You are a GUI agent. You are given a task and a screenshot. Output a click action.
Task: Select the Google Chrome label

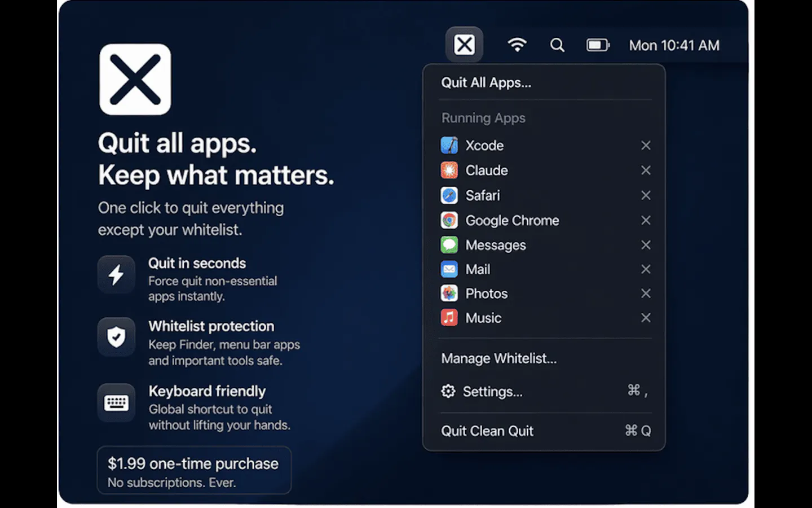512,221
